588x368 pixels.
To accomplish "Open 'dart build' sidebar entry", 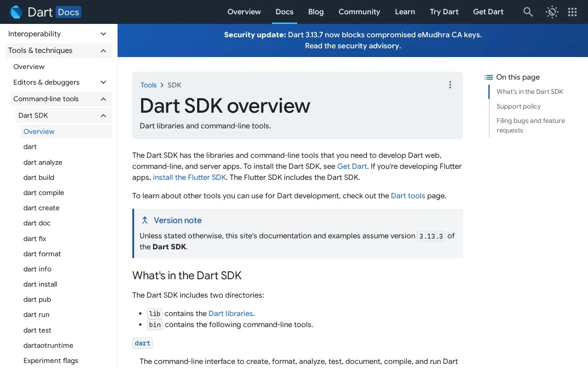I will (39, 178).
